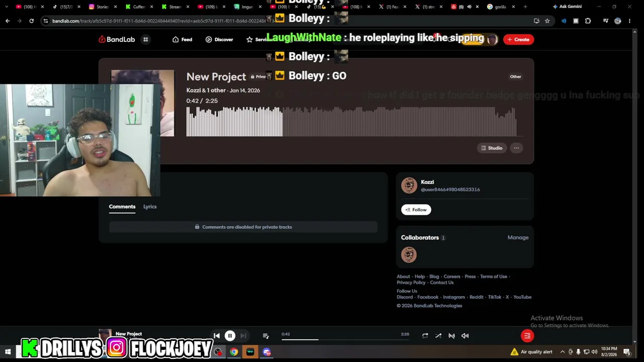Viewport: 644px width, 362px height.
Task: Open the Instagram follow link
Action: 454,297
